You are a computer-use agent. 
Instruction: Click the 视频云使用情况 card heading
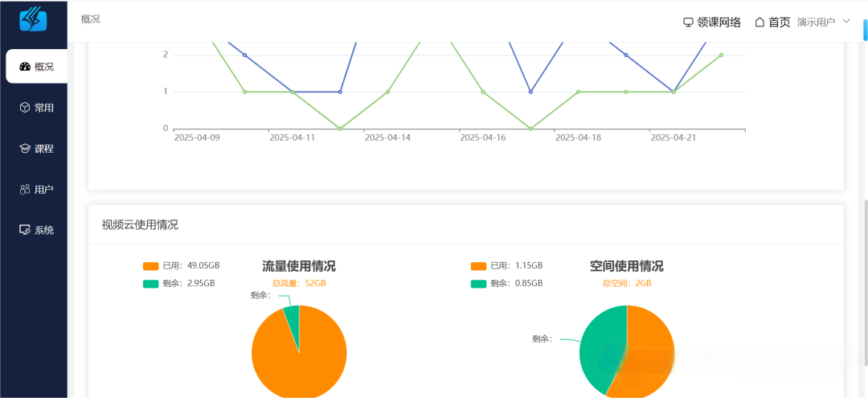click(140, 225)
